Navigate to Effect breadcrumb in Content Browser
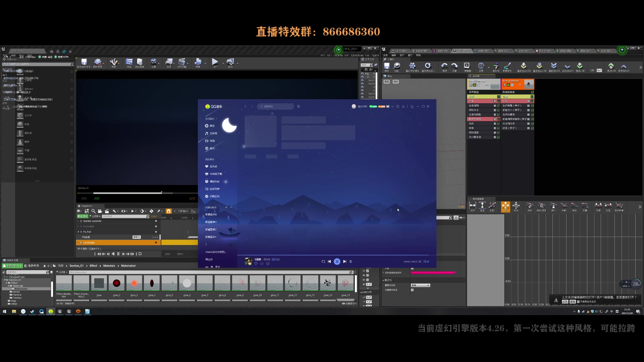The width and height of the screenshot is (644, 362). click(94, 266)
